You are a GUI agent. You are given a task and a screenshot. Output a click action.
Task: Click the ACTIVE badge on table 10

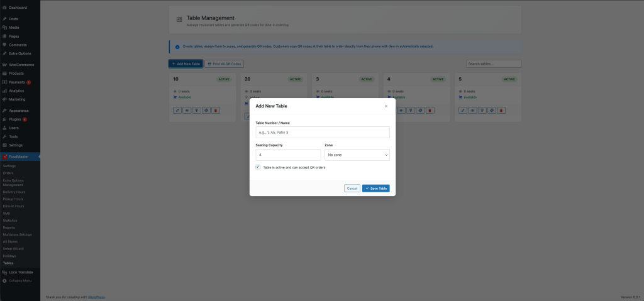224,79
